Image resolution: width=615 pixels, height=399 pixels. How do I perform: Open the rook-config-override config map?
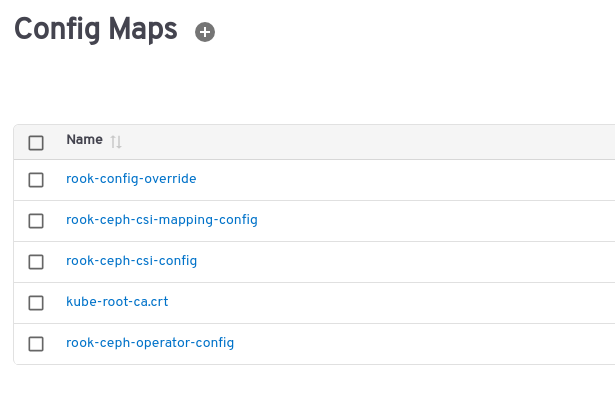(x=131, y=179)
